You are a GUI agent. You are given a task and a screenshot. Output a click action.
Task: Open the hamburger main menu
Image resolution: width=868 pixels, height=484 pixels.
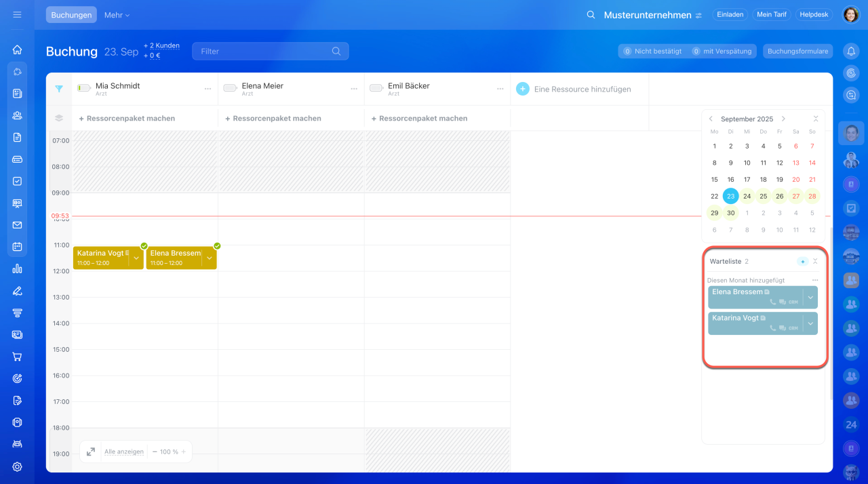pos(17,14)
